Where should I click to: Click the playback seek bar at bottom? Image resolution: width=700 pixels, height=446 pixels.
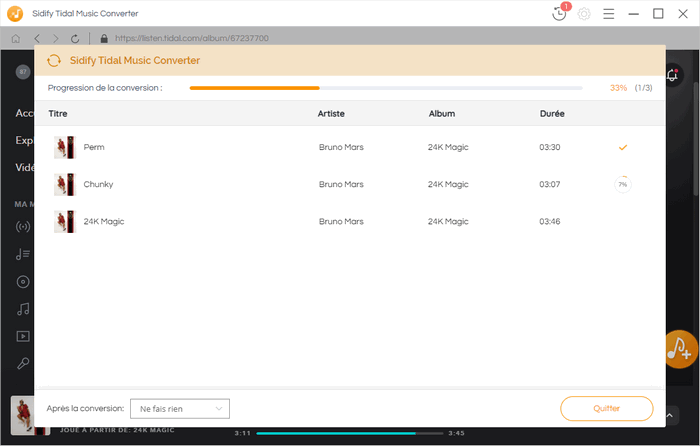pyautogui.click(x=335, y=433)
